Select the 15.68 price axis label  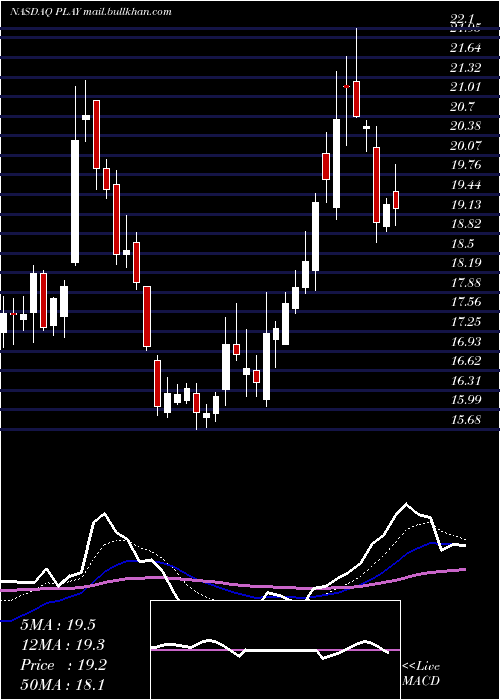point(466,420)
